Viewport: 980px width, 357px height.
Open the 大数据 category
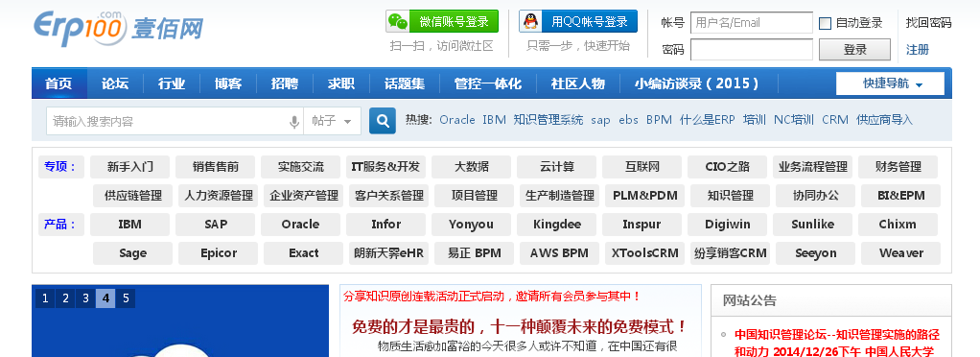(x=471, y=167)
